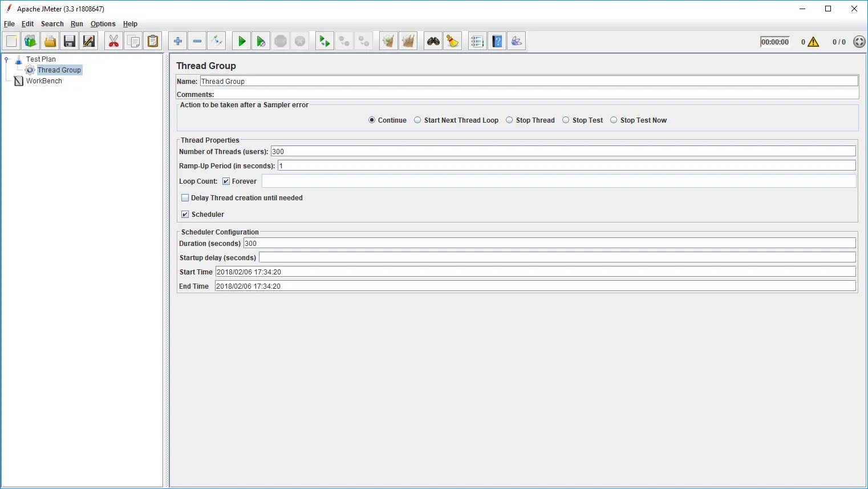
Task: Select Start Next Thread Loop option
Action: tap(417, 120)
